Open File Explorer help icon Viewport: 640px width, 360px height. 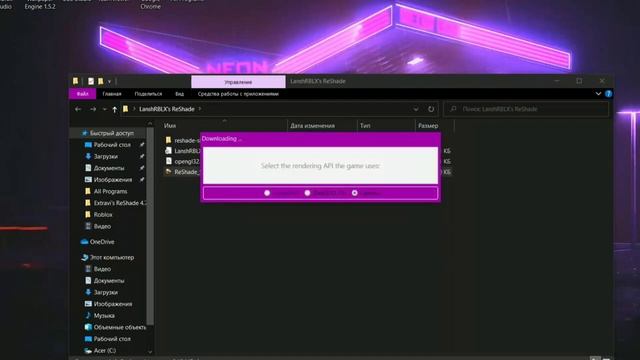pos(608,93)
